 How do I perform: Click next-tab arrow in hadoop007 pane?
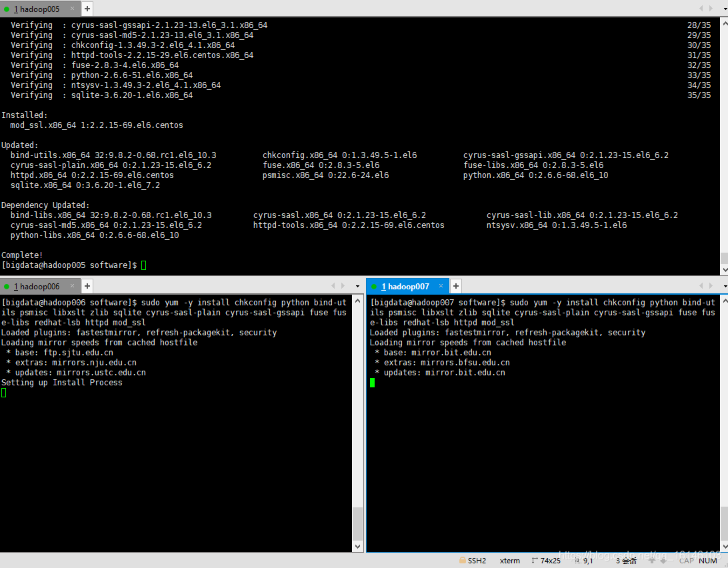click(x=711, y=285)
